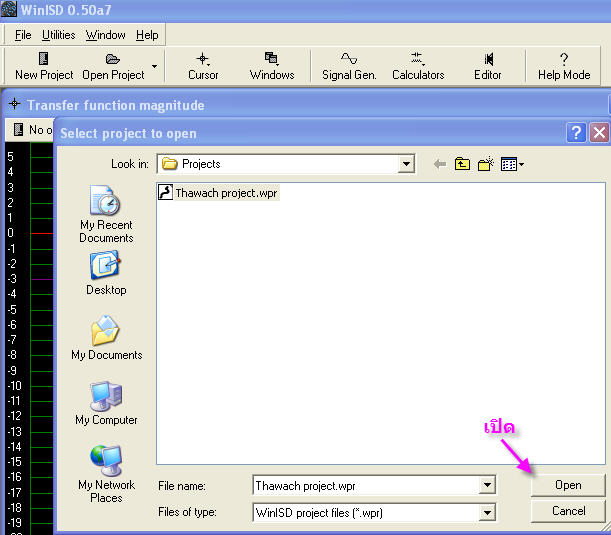Go to My Documents folder
Image resolution: width=611 pixels, height=535 pixels.
[106, 338]
